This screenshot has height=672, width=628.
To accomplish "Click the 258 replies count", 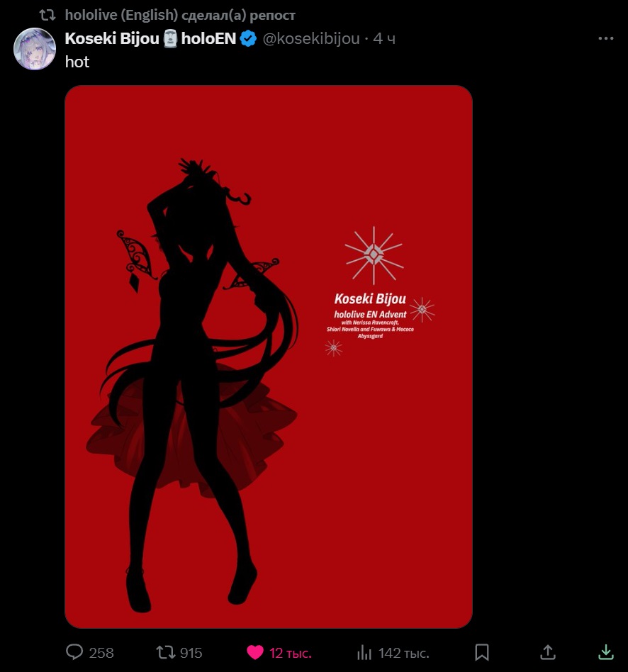I will [101, 653].
